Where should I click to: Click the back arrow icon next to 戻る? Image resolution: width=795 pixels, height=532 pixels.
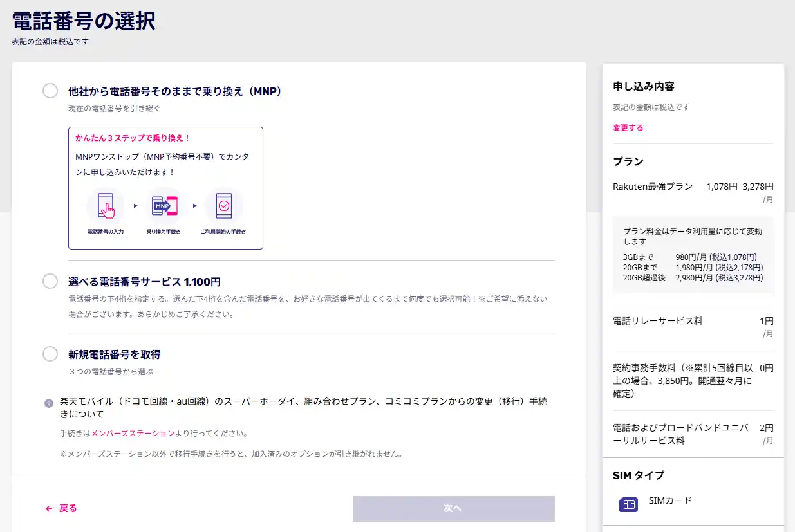click(x=49, y=508)
